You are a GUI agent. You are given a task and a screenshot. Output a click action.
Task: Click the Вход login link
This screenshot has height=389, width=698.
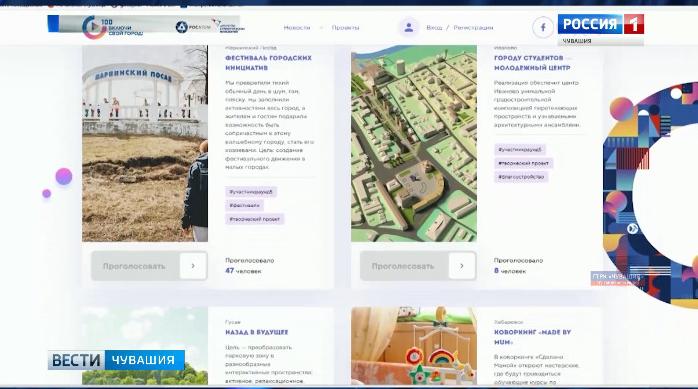pos(434,28)
